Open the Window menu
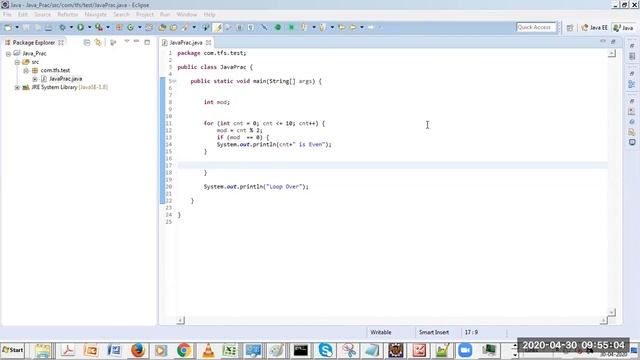The height and width of the screenshot is (360, 640). point(187,14)
